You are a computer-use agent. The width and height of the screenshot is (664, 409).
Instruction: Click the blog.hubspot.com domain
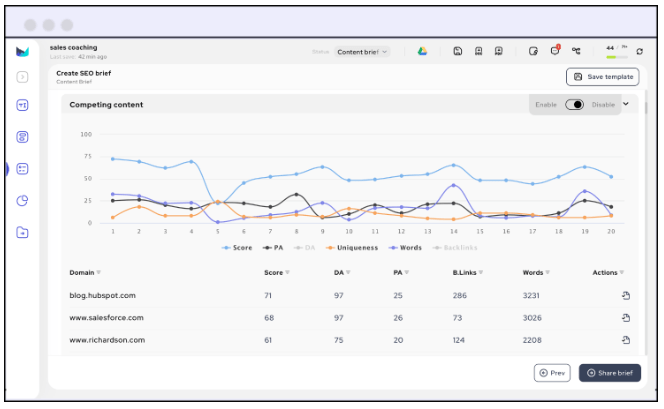pos(102,296)
